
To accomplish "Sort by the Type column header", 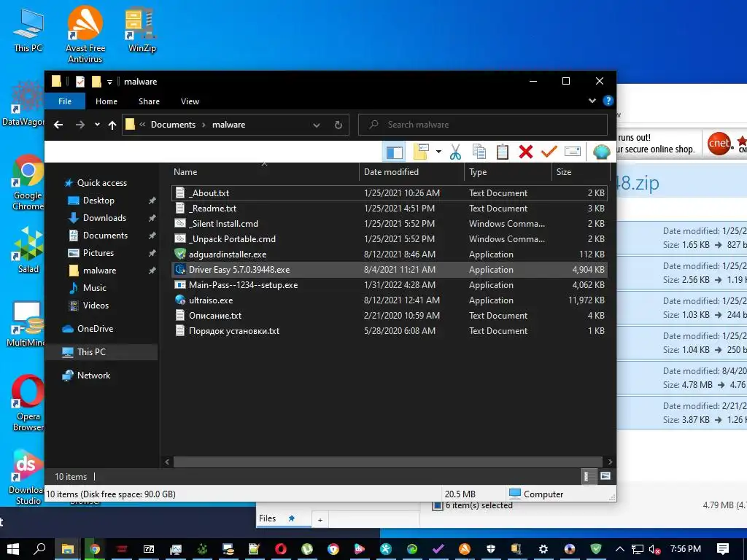I will 508,172.
